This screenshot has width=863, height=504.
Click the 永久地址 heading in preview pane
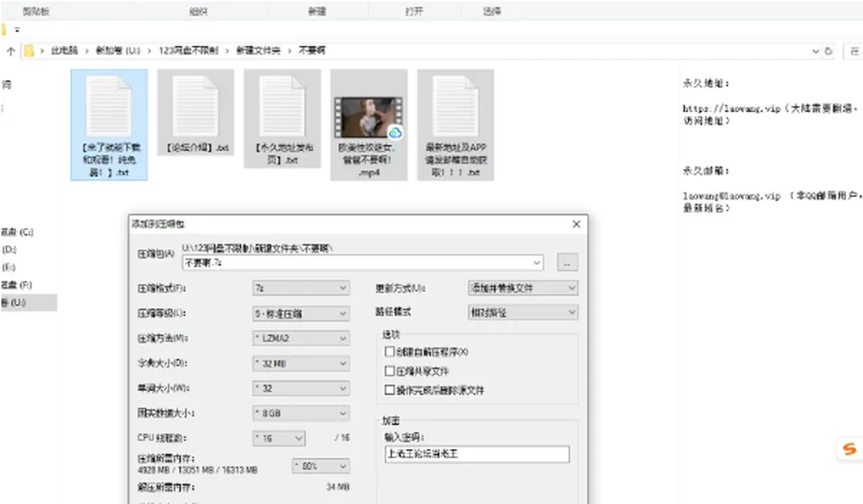[x=706, y=84]
